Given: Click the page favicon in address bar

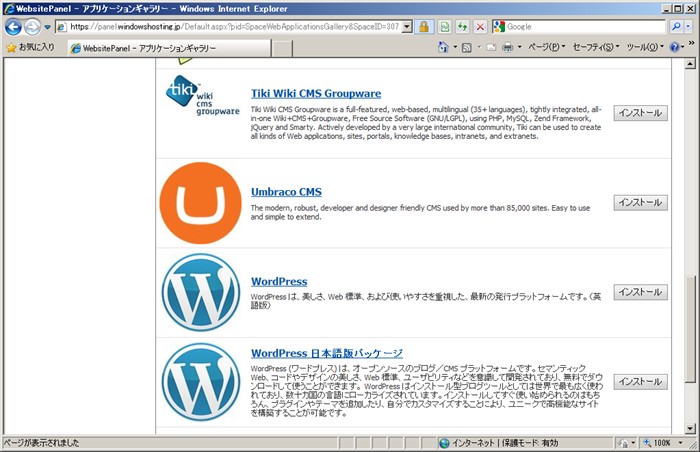Looking at the screenshot, I should 62,27.
